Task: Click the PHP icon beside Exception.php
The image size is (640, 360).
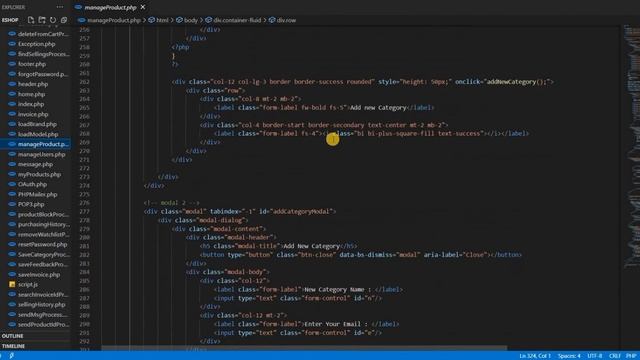Action: pos(12,44)
